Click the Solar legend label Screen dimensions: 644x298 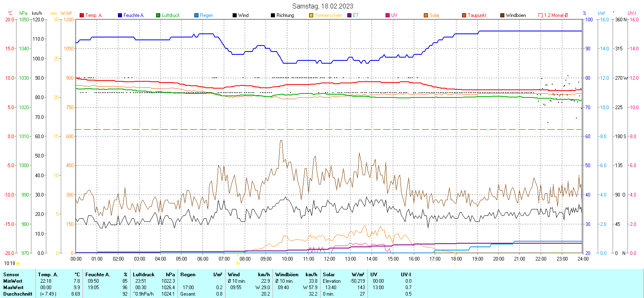click(434, 15)
